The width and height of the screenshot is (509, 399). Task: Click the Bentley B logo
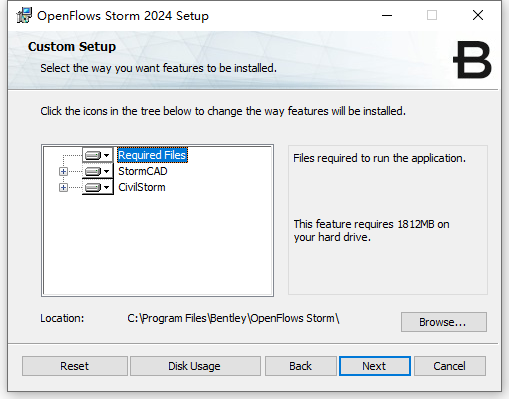coord(472,60)
